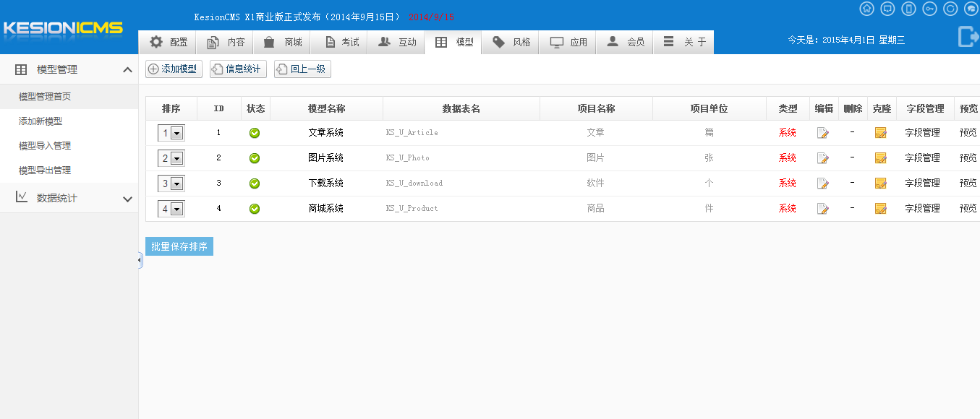Viewport: 980px width, 419px height.
Task: Toggle the status indicator for 下载系统
Action: coord(254,183)
